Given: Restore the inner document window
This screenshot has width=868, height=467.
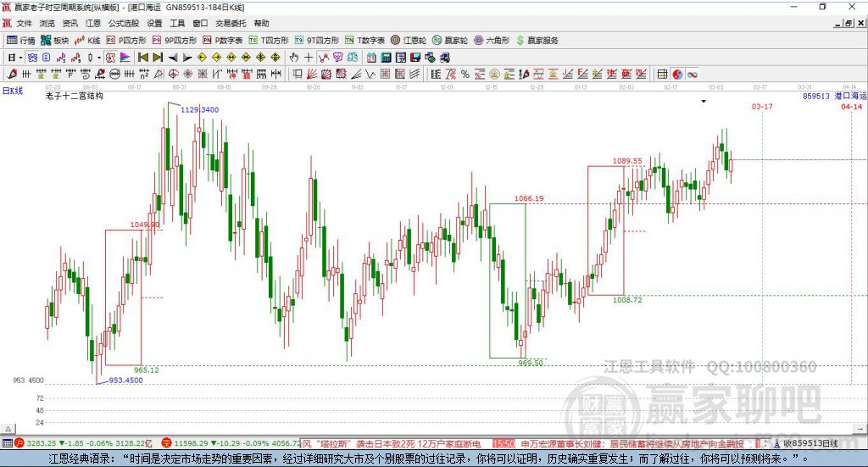Looking at the screenshot, I should (849, 23).
